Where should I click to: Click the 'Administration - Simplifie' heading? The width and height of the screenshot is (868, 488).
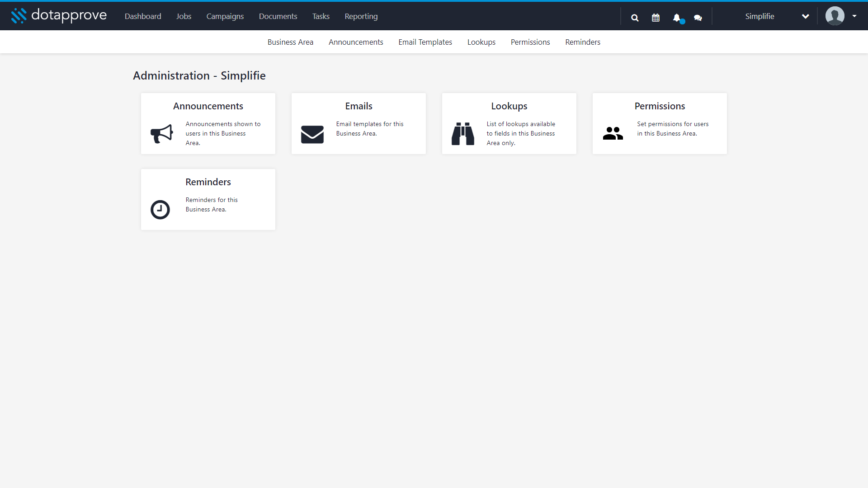coord(199,75)
